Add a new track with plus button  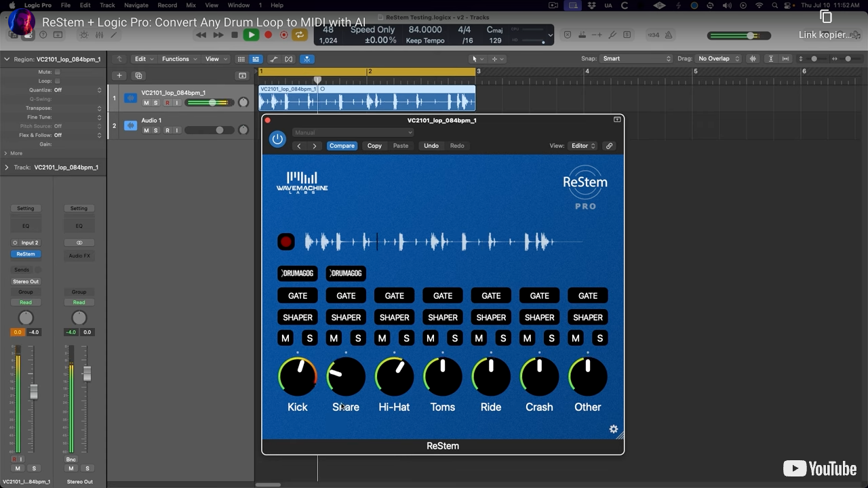(119, 75)
